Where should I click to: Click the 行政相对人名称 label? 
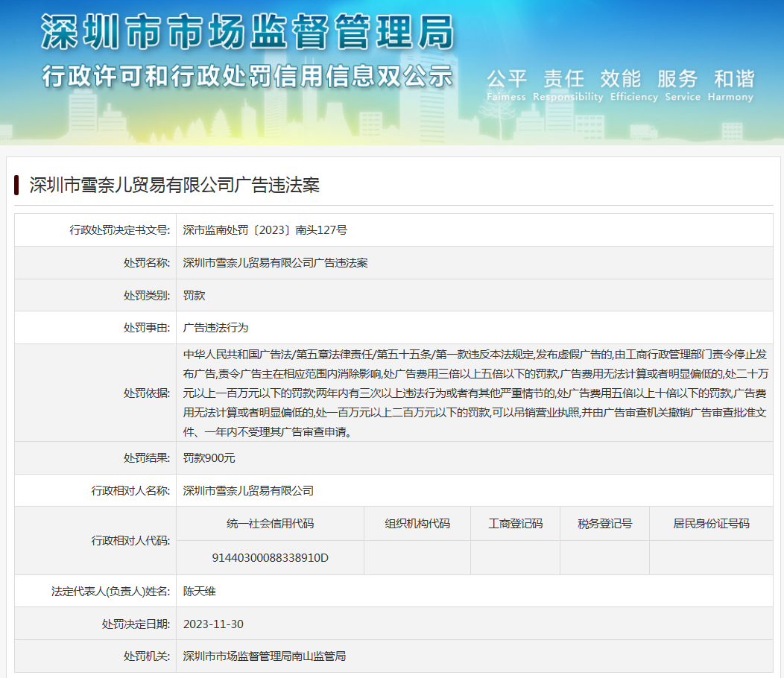coord(130,490)
